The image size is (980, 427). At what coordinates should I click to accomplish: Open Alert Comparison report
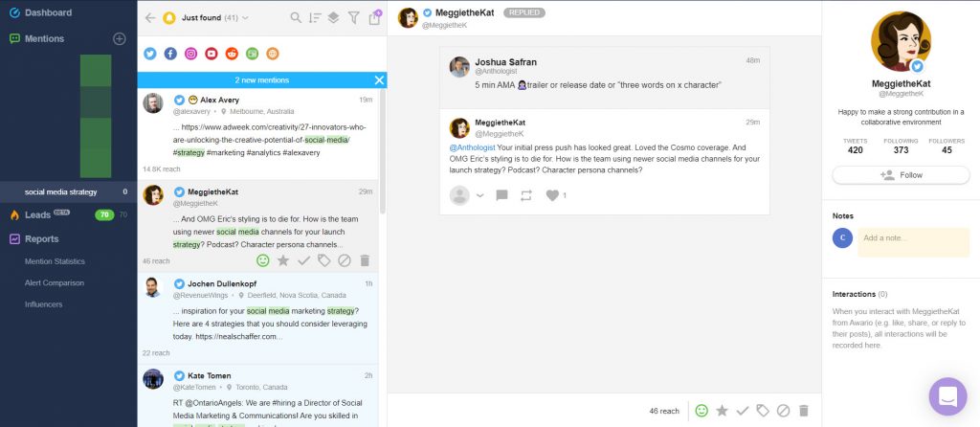(55, 282)
